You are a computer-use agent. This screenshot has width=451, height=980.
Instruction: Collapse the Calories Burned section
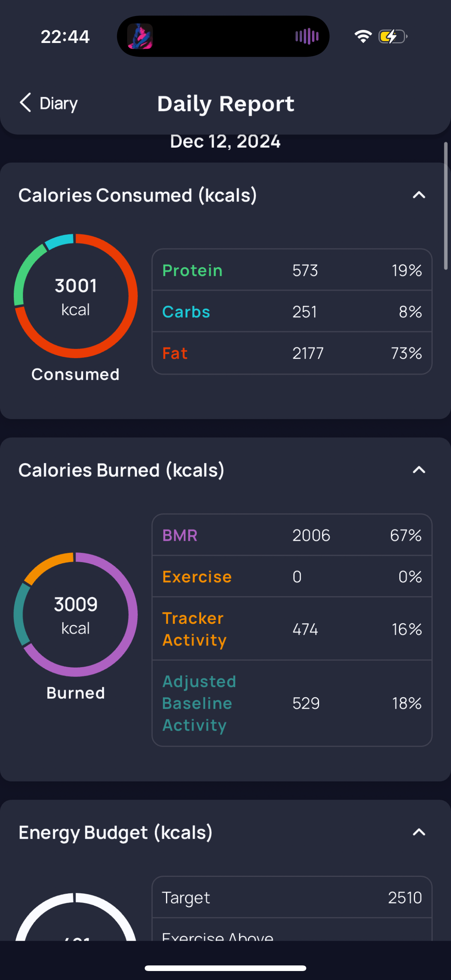click(419, 470)
